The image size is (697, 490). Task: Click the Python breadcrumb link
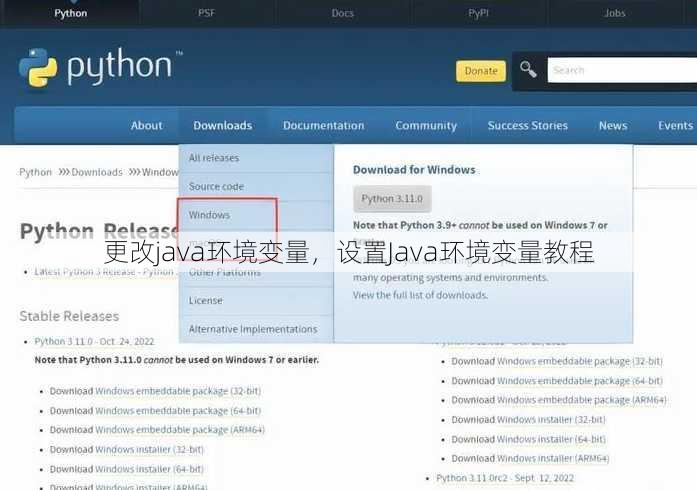(35, 172)
